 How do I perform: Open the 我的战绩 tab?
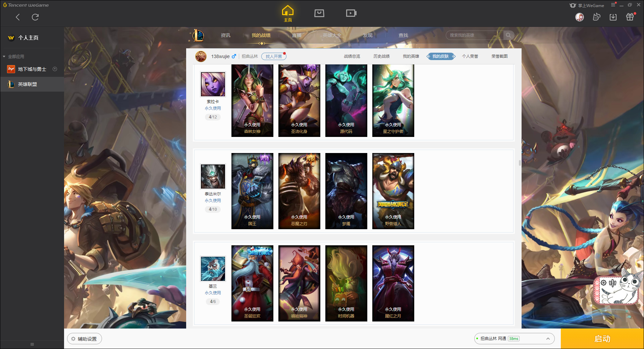pyautogui.click(x=261, y=35)
